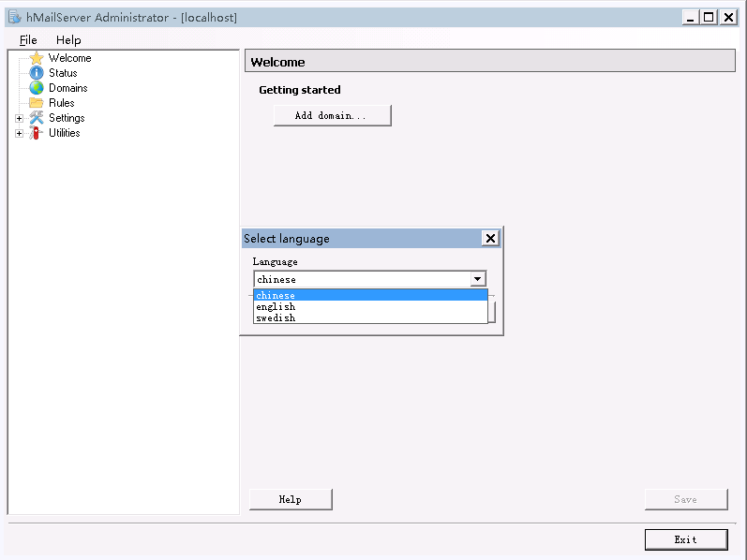The width and height of the screenshot is (747, 560).
Task: Minimize the hMailServer Administrator window
Action: point(690,18)
